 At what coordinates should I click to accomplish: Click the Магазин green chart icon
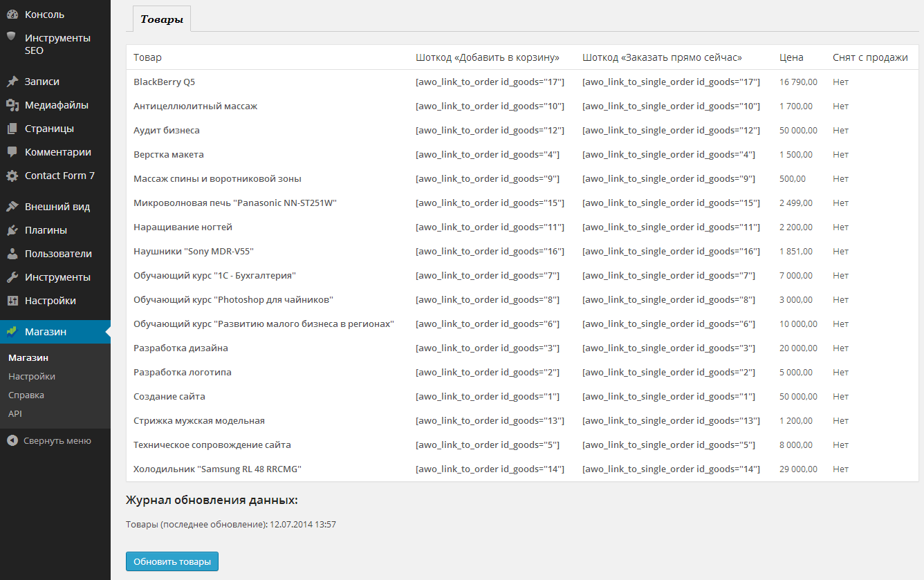tap(12, 332)
